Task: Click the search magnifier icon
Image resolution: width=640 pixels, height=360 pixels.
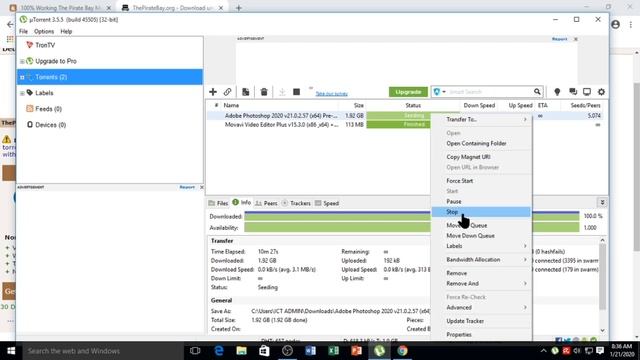Action: (537, 92)
